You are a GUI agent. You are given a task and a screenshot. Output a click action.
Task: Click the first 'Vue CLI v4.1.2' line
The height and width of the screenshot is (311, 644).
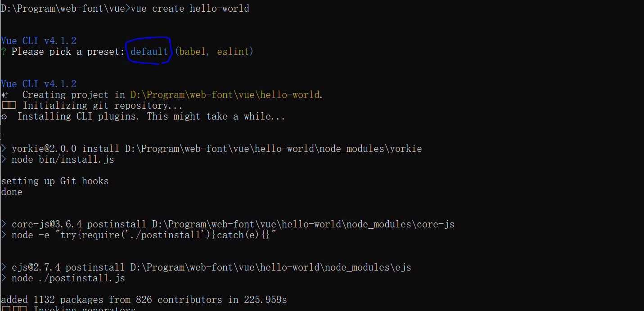39,41
